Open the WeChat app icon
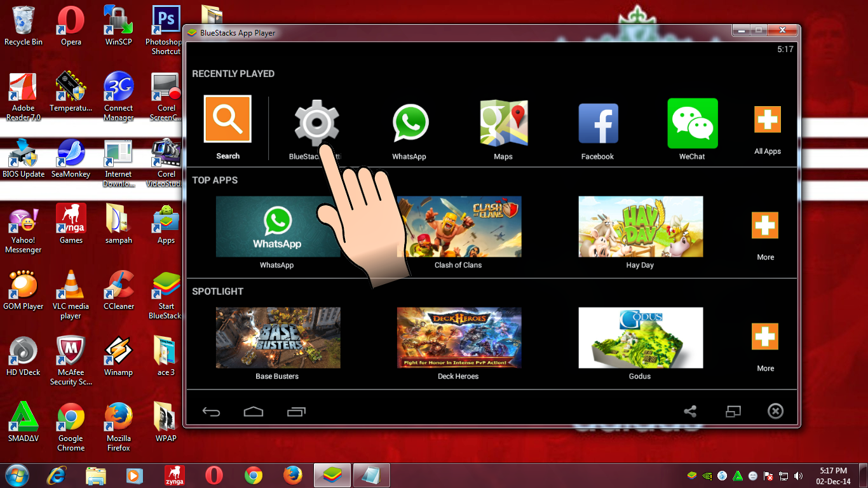Screen dimensions: 868x488 tap(692, 123)
